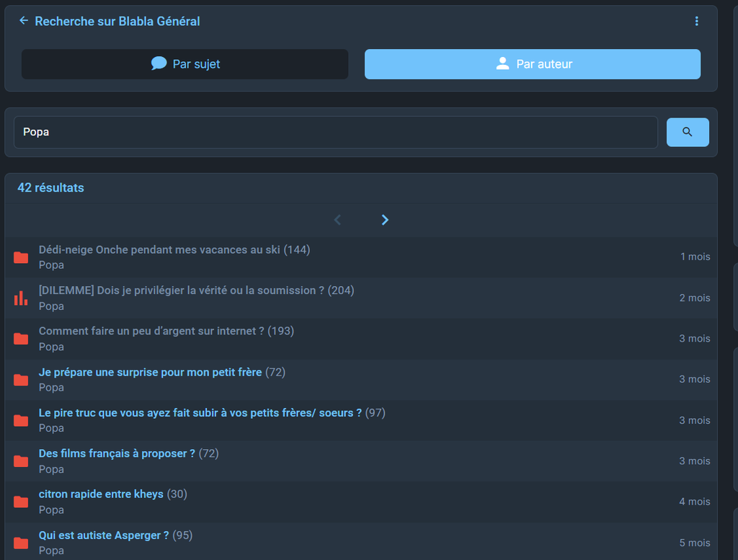This screenshot has height=560, width=738.
Task: Go to previous results page chevron
Action: 337,220
